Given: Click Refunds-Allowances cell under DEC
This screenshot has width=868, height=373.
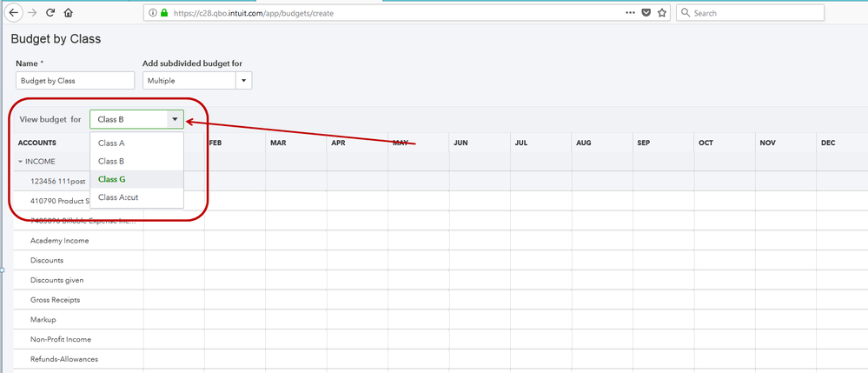Looking at the screenshot, I should (842, 359).
